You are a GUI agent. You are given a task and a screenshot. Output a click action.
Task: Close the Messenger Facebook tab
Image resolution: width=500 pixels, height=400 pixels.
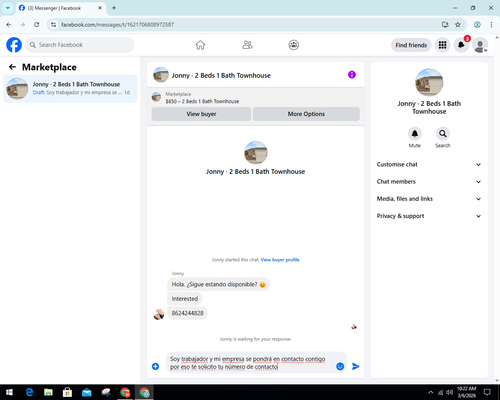[x=100, y=8]
